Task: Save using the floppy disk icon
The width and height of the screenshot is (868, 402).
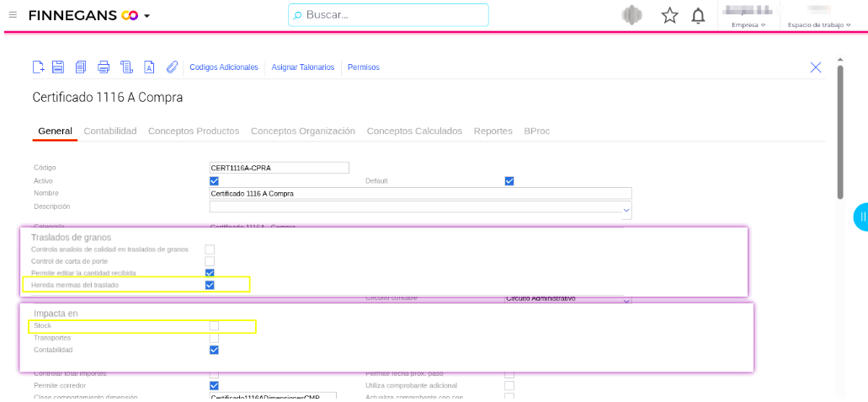Action: pos(58,67)
